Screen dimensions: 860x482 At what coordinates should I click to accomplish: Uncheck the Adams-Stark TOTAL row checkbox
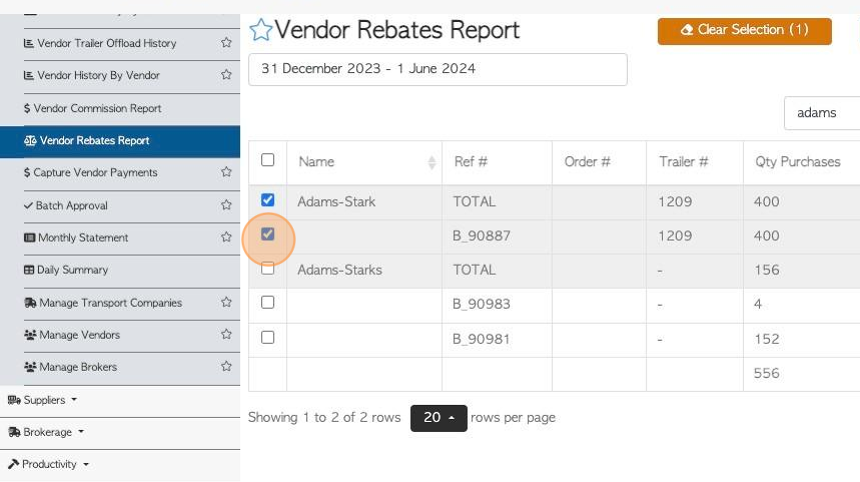(268, 200)
